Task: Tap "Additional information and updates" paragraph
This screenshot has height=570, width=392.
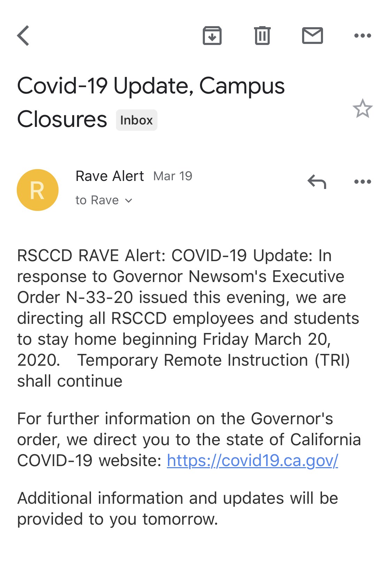Action: tap(178, 509)
